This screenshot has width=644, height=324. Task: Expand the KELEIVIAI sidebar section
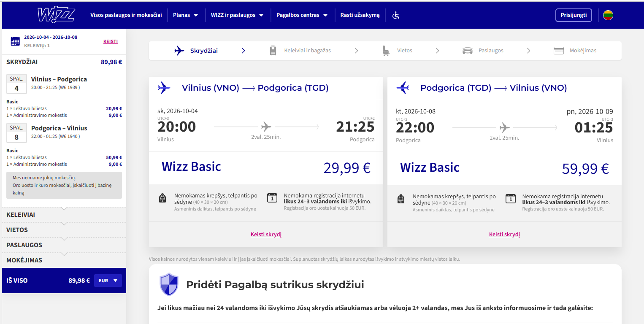click(64, 215)
